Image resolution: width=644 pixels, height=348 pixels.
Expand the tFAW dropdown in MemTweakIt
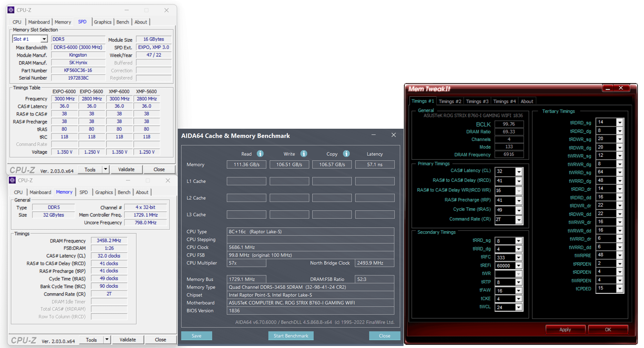[x=519, y=290]
